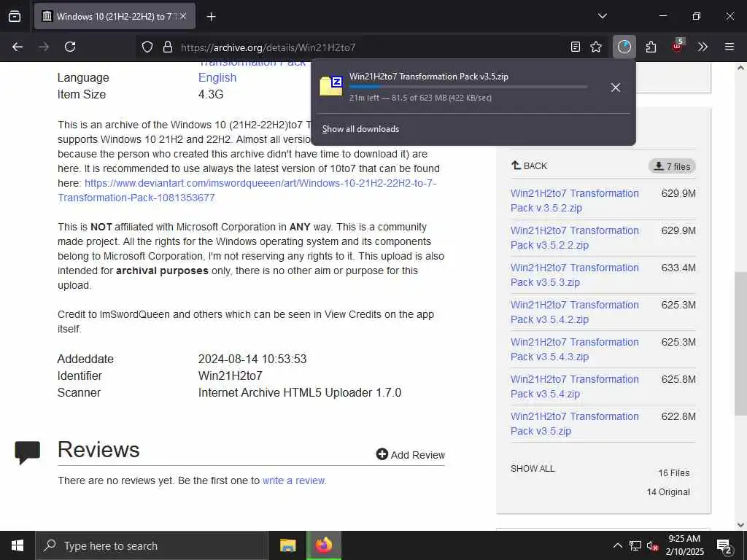Click BACK in the download options
The width and height of the screenshot is (747, 560).
[x=530, y=166]
